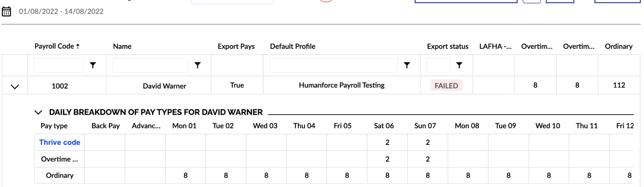Click the Sun 07 day column header

tap(425, 126)
